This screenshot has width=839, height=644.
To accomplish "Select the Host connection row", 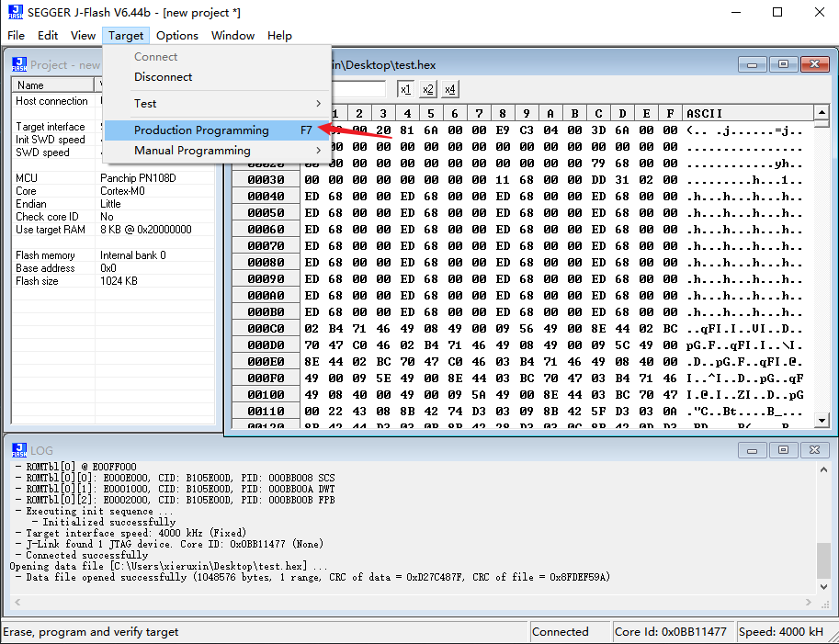I will pyautogui.click(x=113, y=101).
